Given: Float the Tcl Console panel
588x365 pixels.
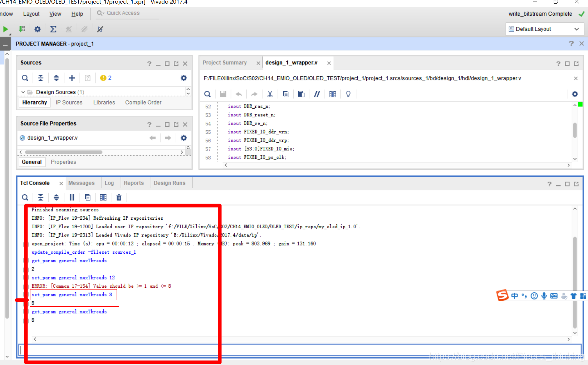Looking at the screenshot, I should pyautogui.click(x=576, y=184).
